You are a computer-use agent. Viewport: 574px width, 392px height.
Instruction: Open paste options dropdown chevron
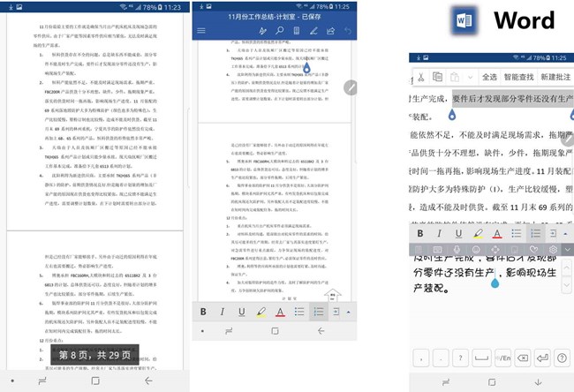point(471,78)
